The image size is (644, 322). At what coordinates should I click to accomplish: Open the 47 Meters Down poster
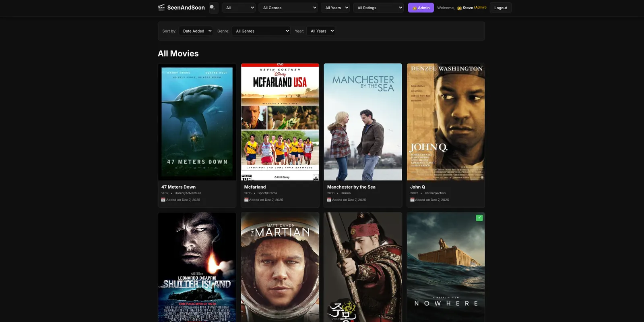(x=197, y=122)
